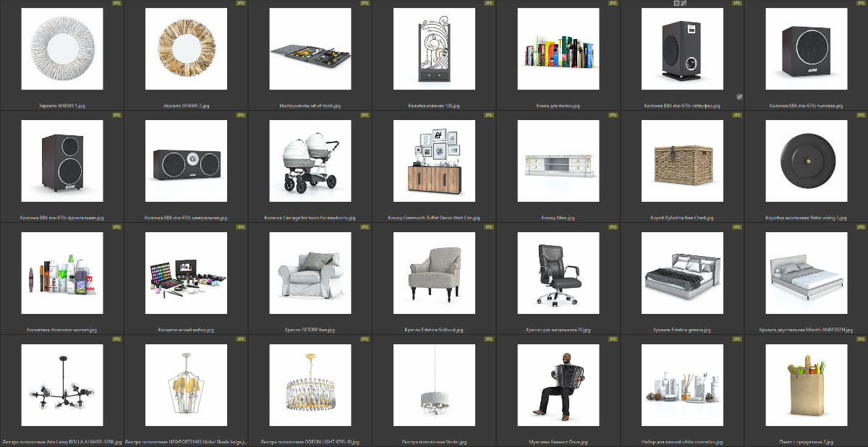Image resolution: width=868 pixels, height=447 pixels.
Task: Click the JPG badge on the twin stroller cell
Action: 365,115
